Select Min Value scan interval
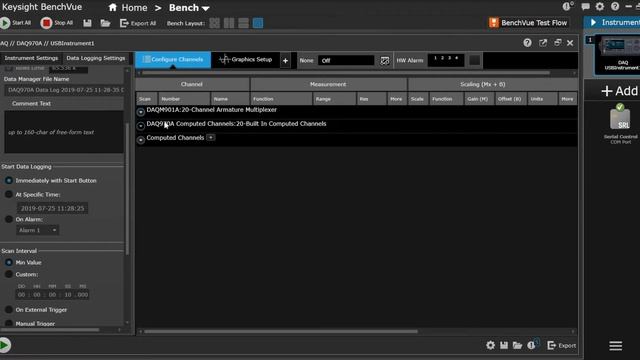Viewport: 640px width, 360px height. coord(9,262)
